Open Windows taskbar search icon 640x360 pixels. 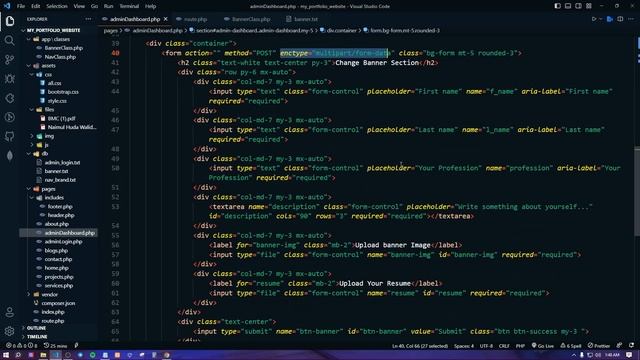[18, 355]
